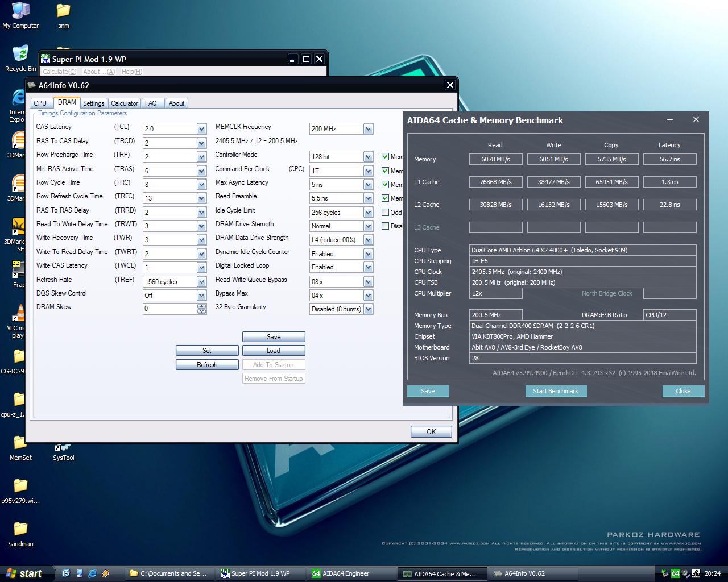Open the Sandman folder icon
The width and height of the screenshot is (728, 582).
20,530
